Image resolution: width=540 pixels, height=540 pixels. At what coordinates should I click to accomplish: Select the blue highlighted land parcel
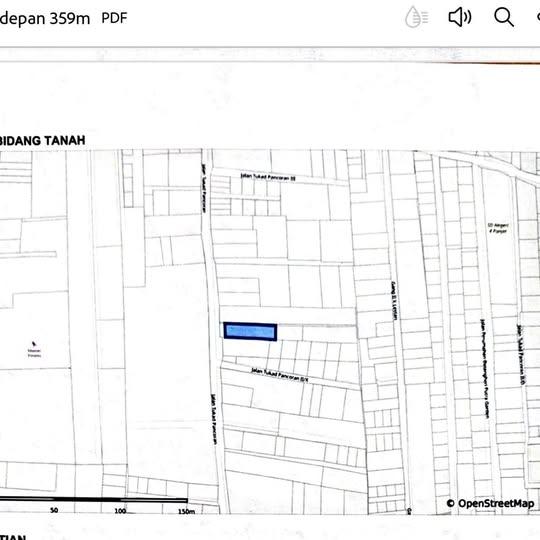click(250, 332)
